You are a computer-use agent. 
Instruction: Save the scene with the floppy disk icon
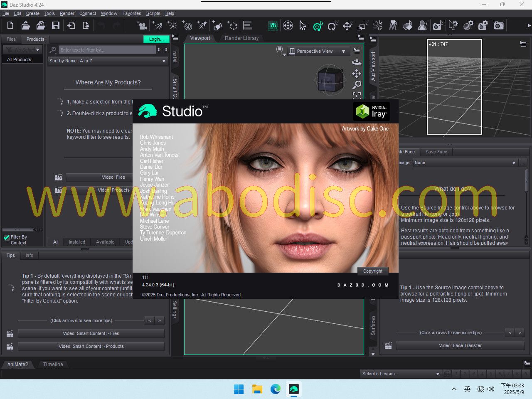coord(56,26)
